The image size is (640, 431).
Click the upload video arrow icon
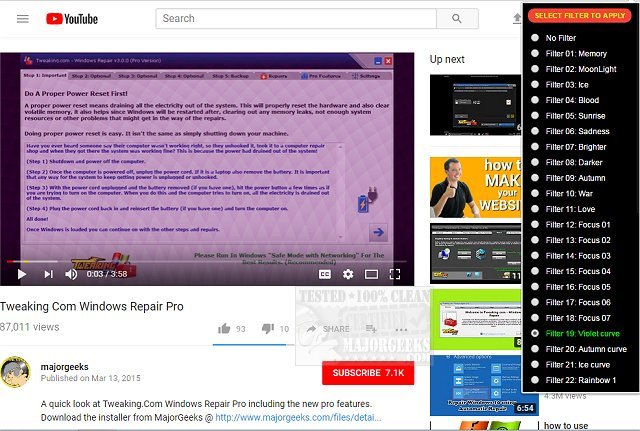(517, 18)
